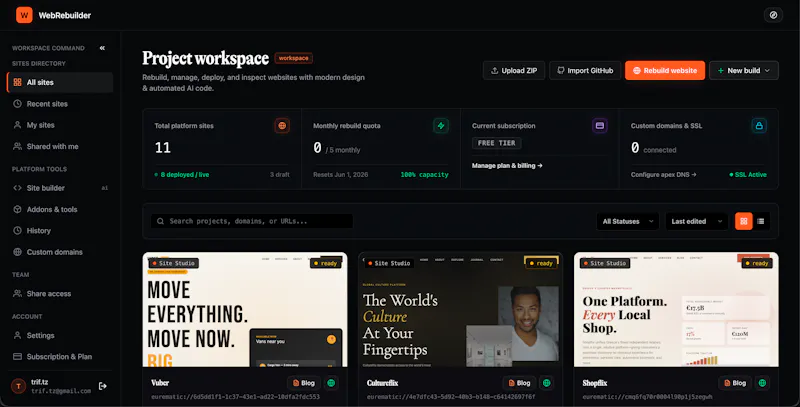Screen dimensions: 800x407
Task: Click the green globe icon on Vuber card
Action: click(x=331, y=383)
